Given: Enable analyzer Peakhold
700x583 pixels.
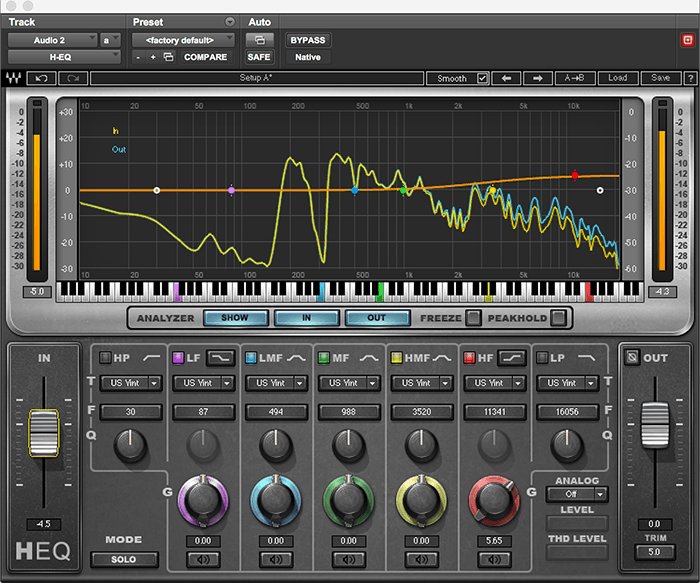Looking at the screenshot, I should click(x=558, y=318).
